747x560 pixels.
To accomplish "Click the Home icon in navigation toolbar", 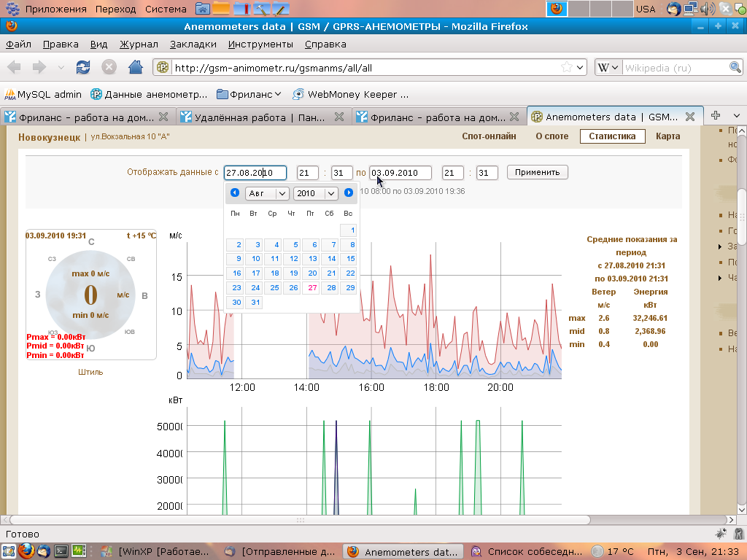I will pos(135,67).
